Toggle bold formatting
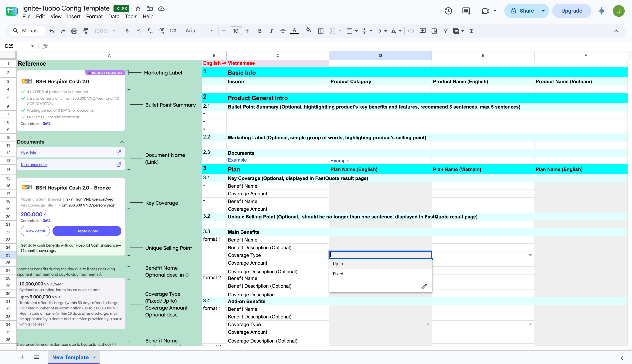This screenshot has width=632, height=364. [260, 31]
